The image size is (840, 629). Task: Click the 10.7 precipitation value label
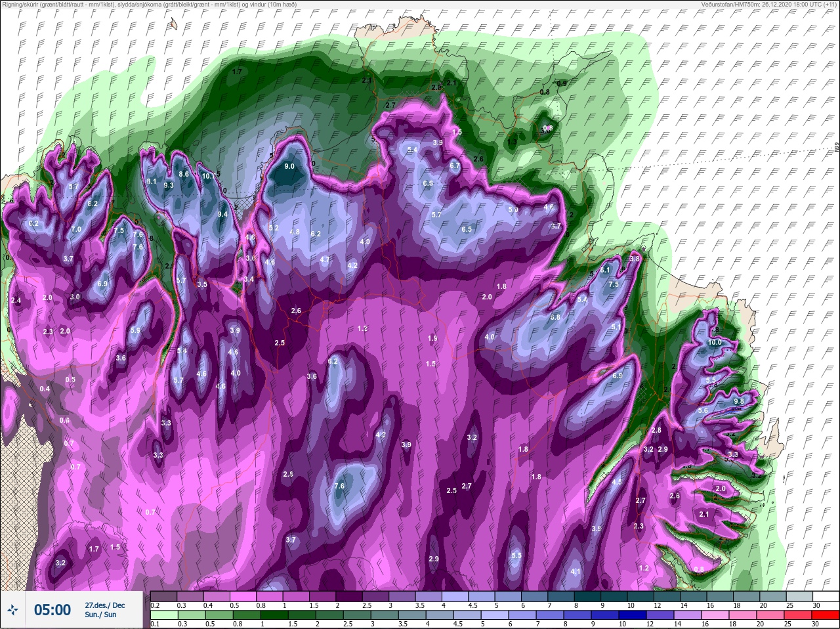208,176
